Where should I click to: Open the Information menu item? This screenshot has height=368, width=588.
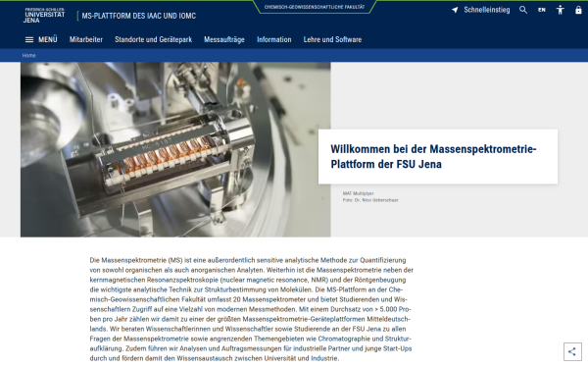pos(274,40)
